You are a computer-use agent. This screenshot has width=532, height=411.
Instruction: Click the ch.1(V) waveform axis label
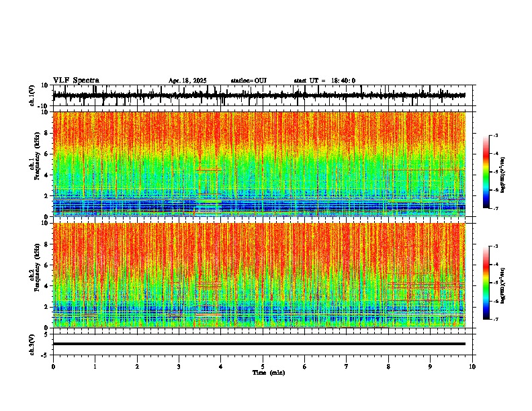point(32,95)
